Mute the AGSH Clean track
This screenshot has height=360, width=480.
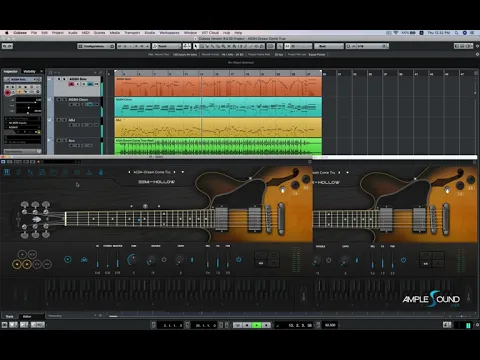tap(58, 99)
